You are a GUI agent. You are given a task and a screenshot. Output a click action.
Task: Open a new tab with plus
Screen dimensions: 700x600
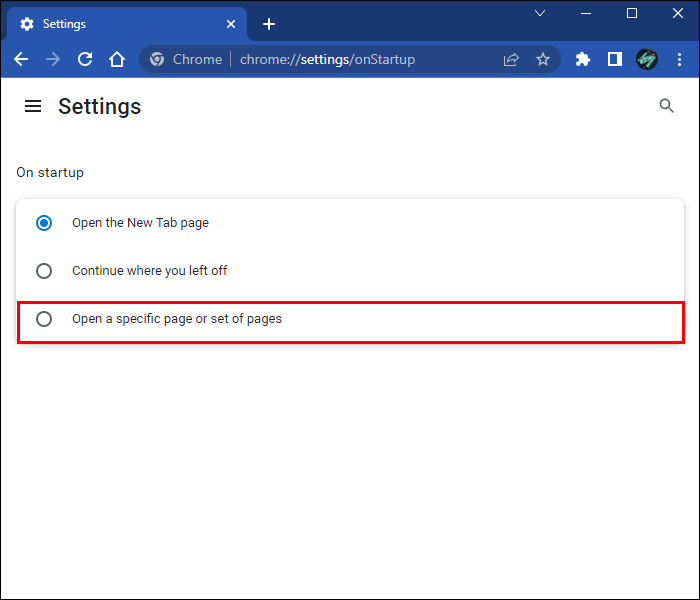(269, 24)
